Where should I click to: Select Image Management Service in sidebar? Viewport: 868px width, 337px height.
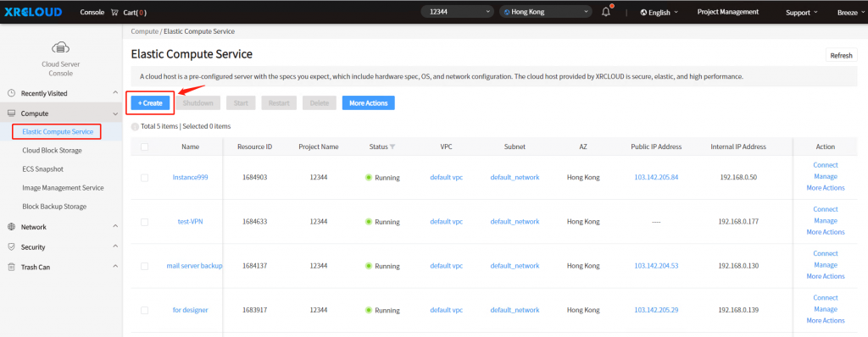(63, 188)
